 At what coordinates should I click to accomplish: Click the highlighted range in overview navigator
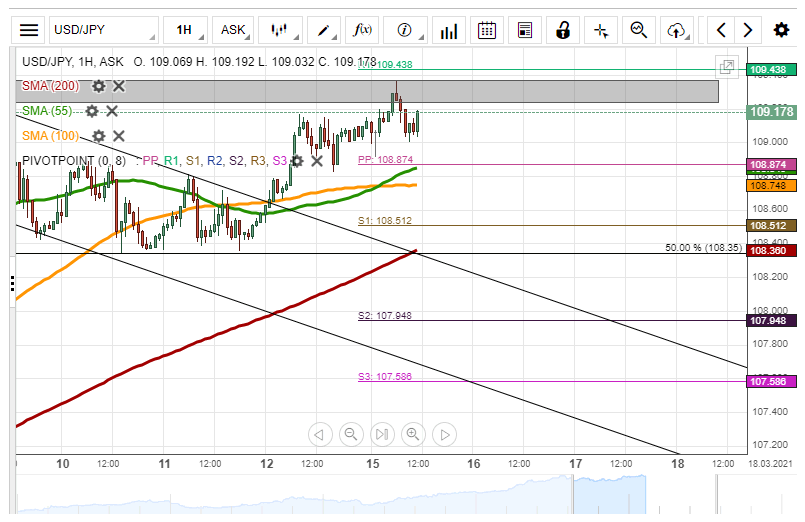(x=609, y=494)
